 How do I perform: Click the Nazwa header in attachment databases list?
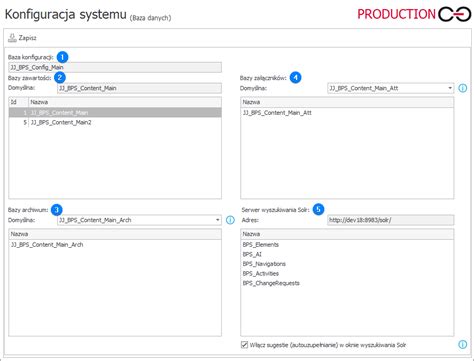click(x=347, y=102)
